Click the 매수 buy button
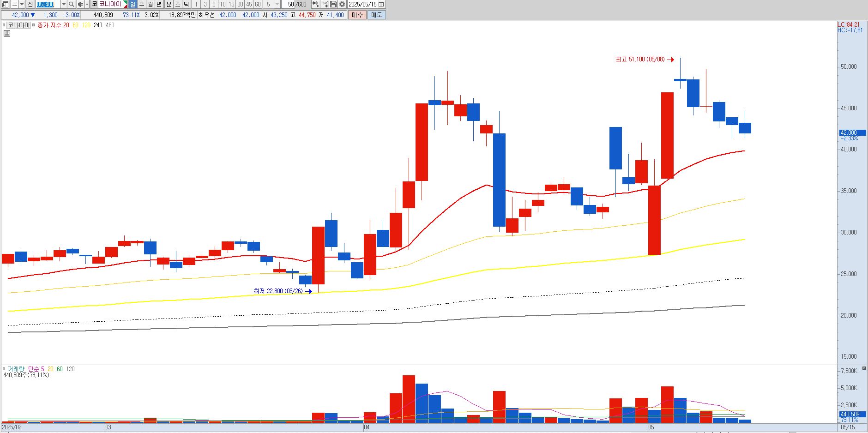This screenshot has height=433, width=868. (357, 15)
